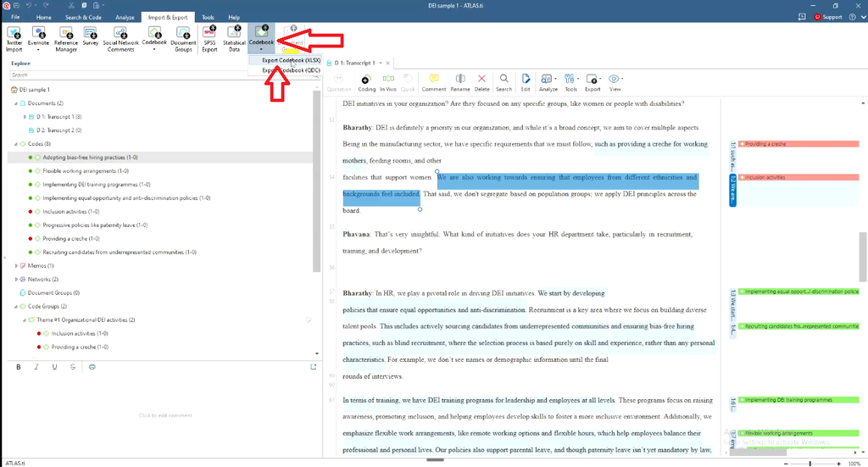Click the red Providing a creche margin code
This screenshot has height=467, width=868.
(798, 144)
